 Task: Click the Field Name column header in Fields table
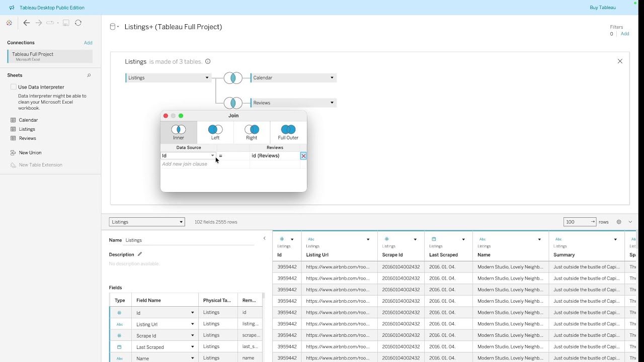point(165,300)
